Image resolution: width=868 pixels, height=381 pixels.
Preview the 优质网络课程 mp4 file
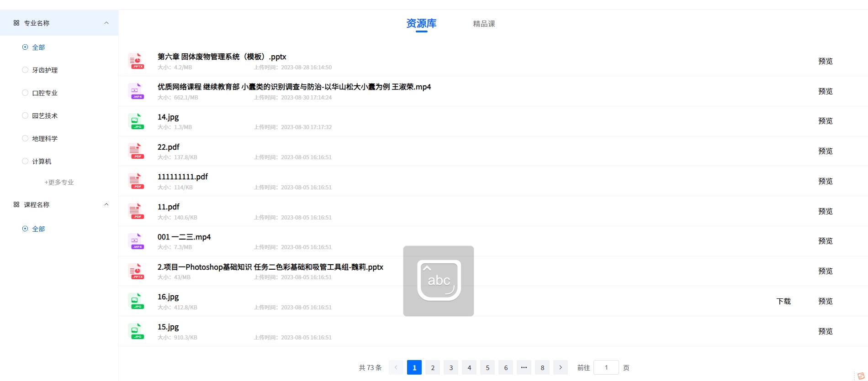tap(825, 91)
